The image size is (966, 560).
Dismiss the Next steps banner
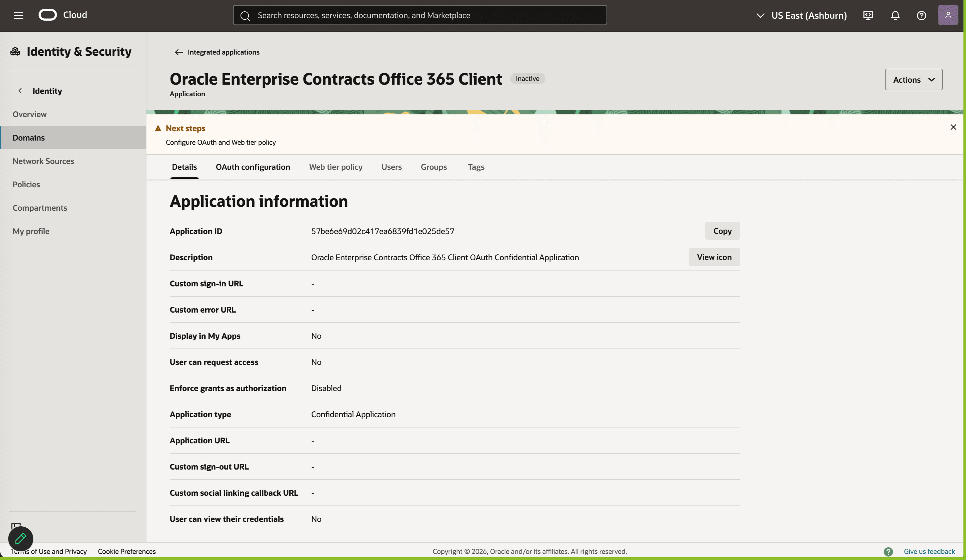tap(953, 127)
